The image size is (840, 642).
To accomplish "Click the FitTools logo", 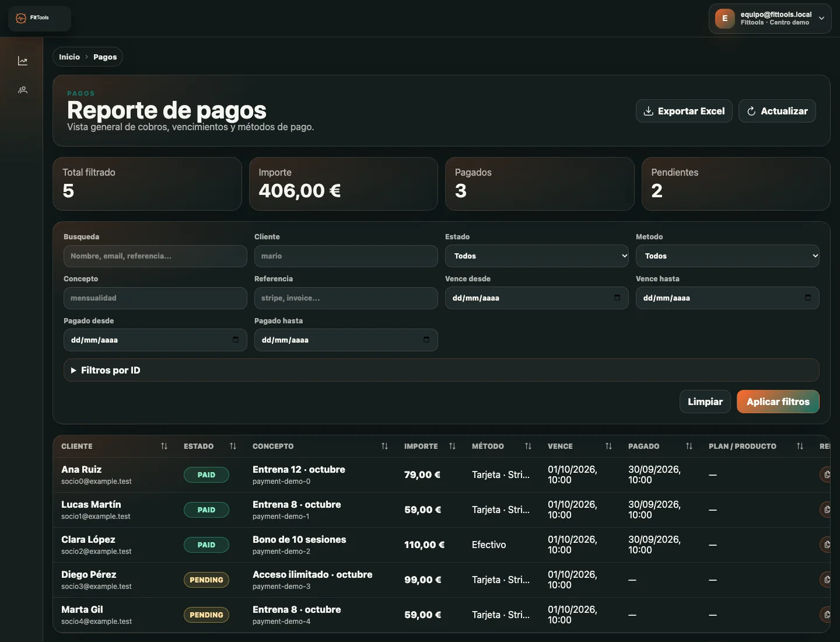I will tap(40, 18).
